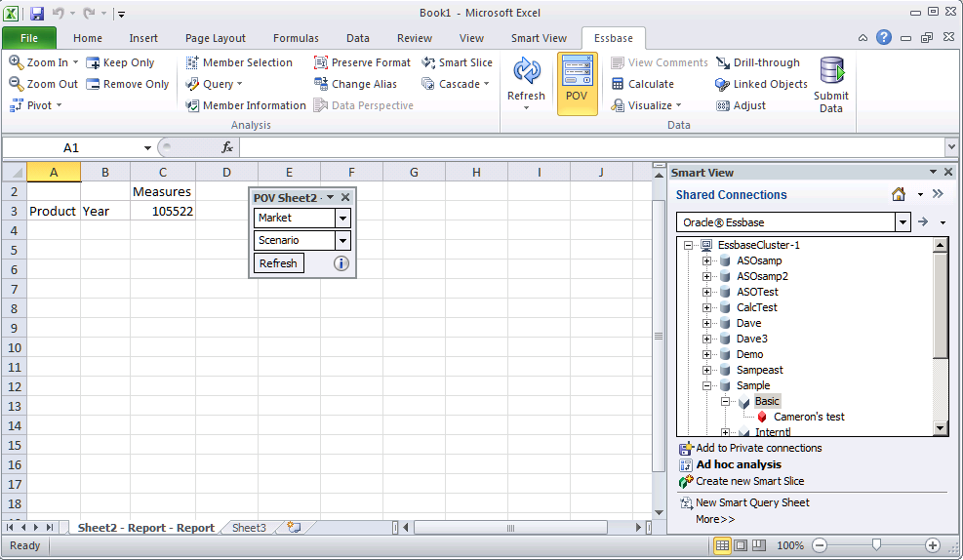Click the Remove Only button
Image resolution: width=963 pixels, height=560 pixels.
click(x=128, y=84)
